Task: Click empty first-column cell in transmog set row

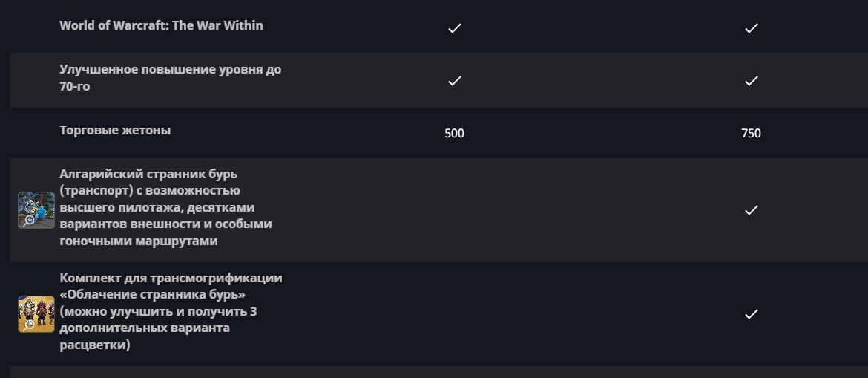Action: tap(455, 314)
